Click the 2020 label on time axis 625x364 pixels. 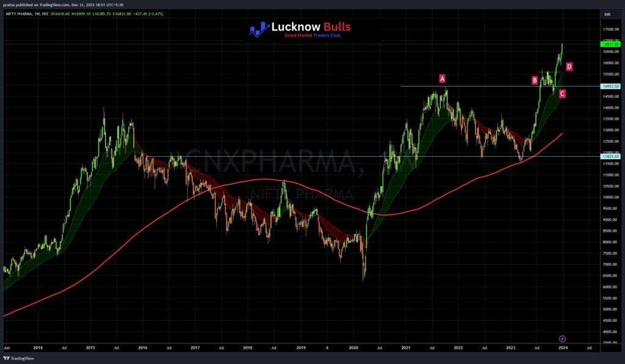click(x=354, y=349)
